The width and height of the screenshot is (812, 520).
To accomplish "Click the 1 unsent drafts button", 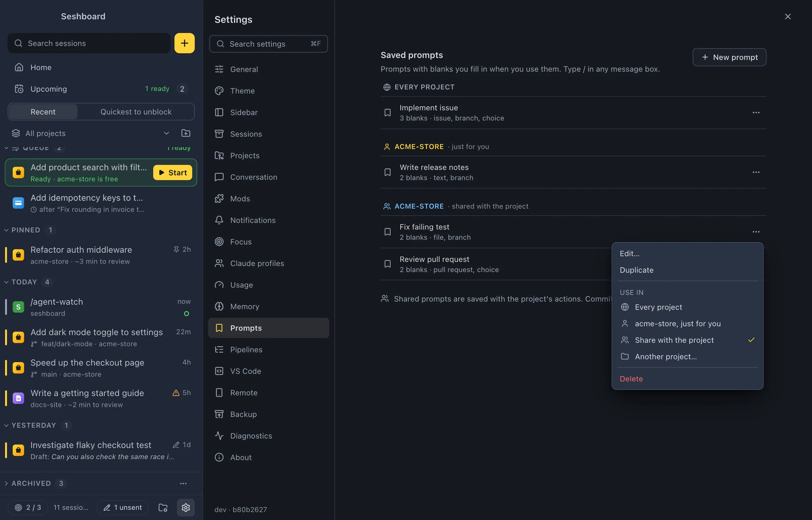I will [x=123, y=507].
